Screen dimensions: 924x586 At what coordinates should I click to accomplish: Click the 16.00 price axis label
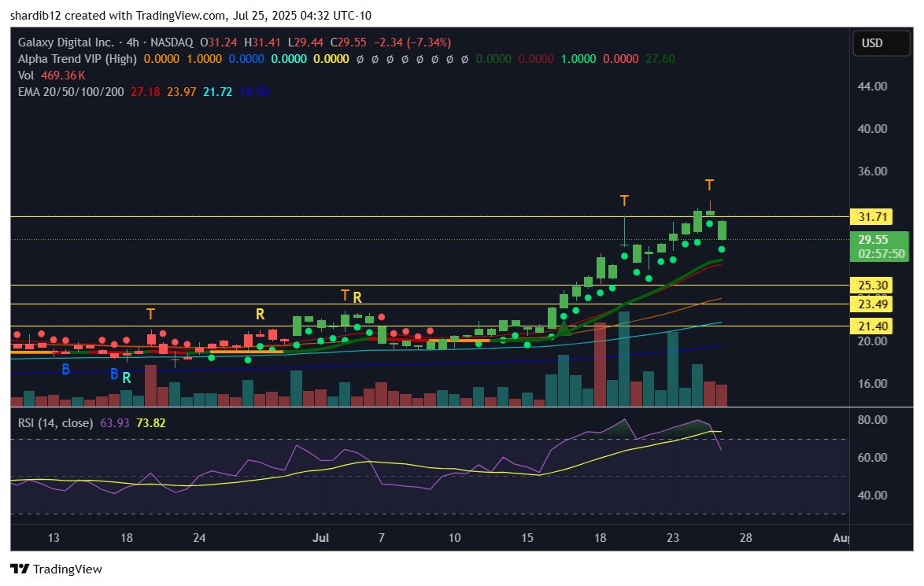tap(872, 384)
